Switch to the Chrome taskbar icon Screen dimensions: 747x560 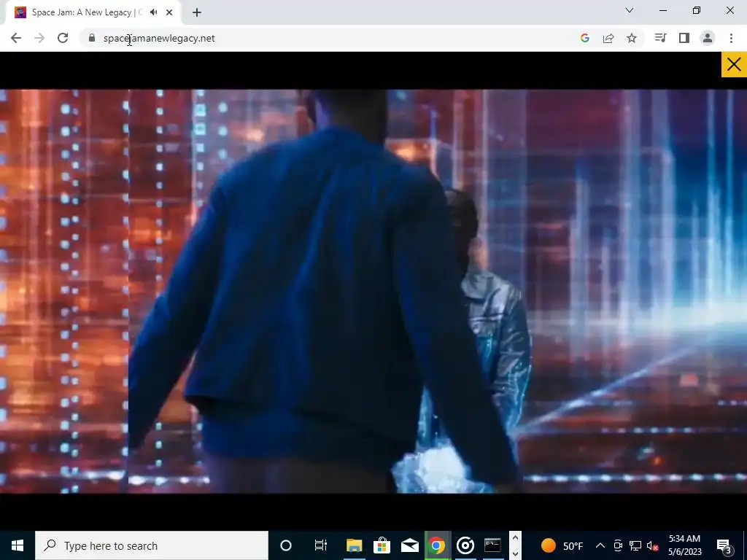click(437, 545)
